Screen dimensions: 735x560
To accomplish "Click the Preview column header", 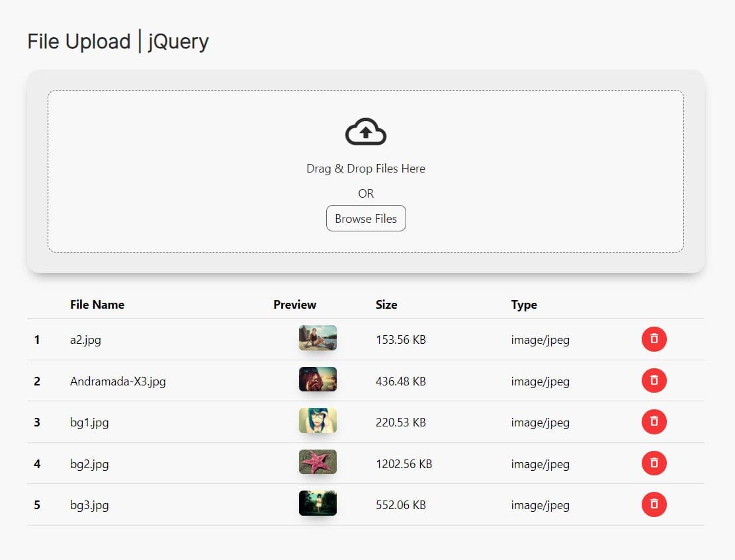I will [x=295, y=305].
